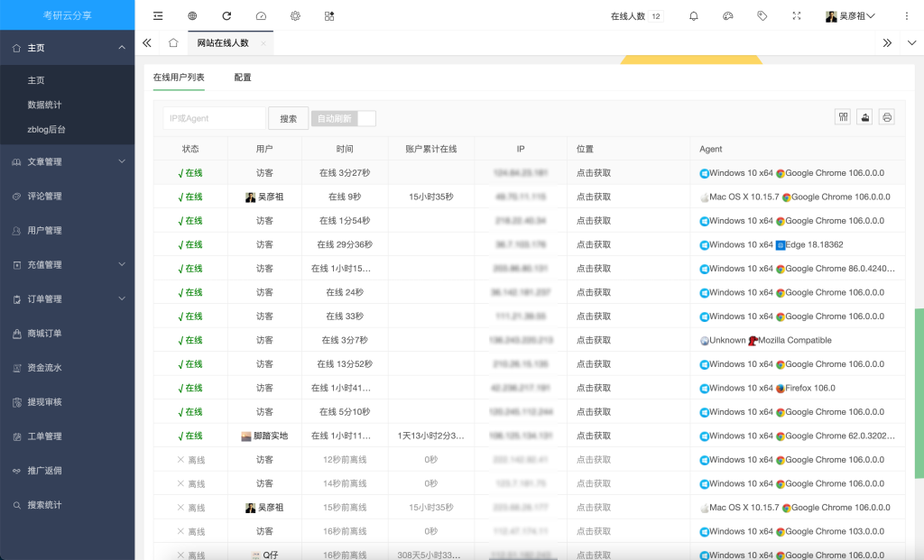Viewport: 924px width, 560px height.
Task: Collapse the sidebar with the menu fold icon
Action: coord(158,16)
